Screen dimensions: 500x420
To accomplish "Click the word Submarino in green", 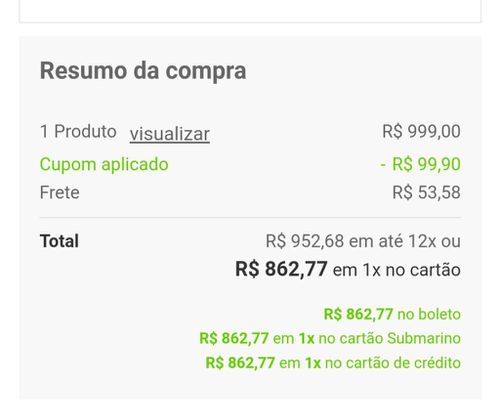I will pyautogui.click(x=424, y=338).
